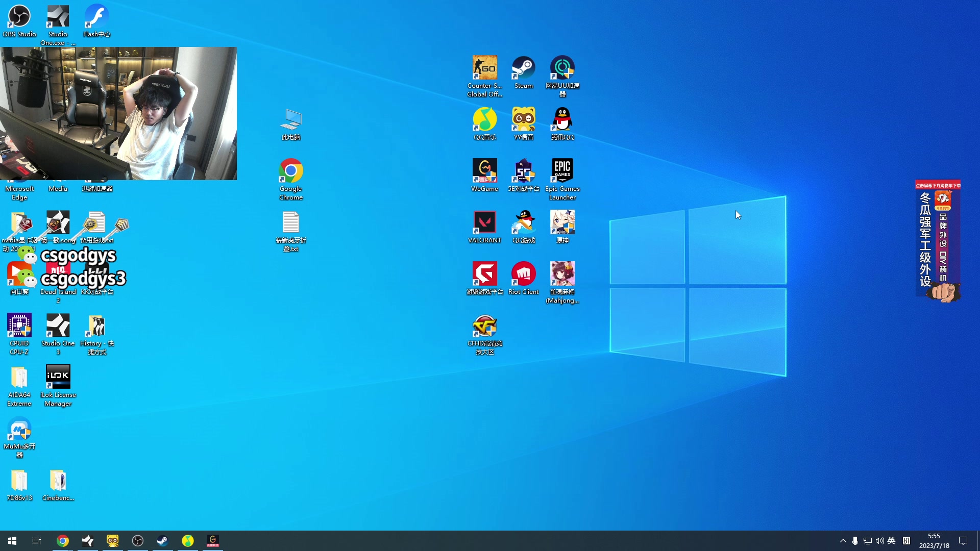Select the Counter-Strike Global Offensive desktop icon
This screenshot has width=980, height=551.
[485, 77]
